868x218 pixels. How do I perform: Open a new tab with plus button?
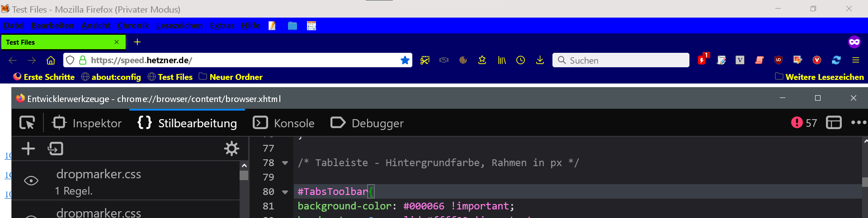click(x=137, y=42)
